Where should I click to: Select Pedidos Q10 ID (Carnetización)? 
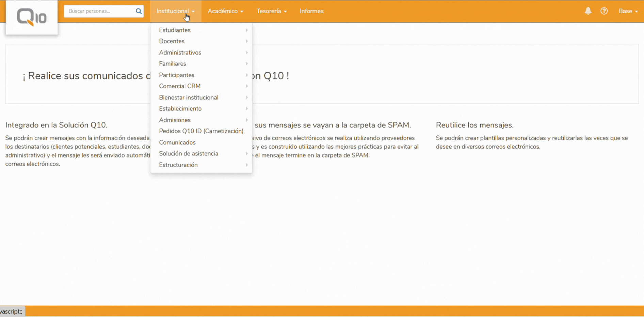tap(201, 131)
